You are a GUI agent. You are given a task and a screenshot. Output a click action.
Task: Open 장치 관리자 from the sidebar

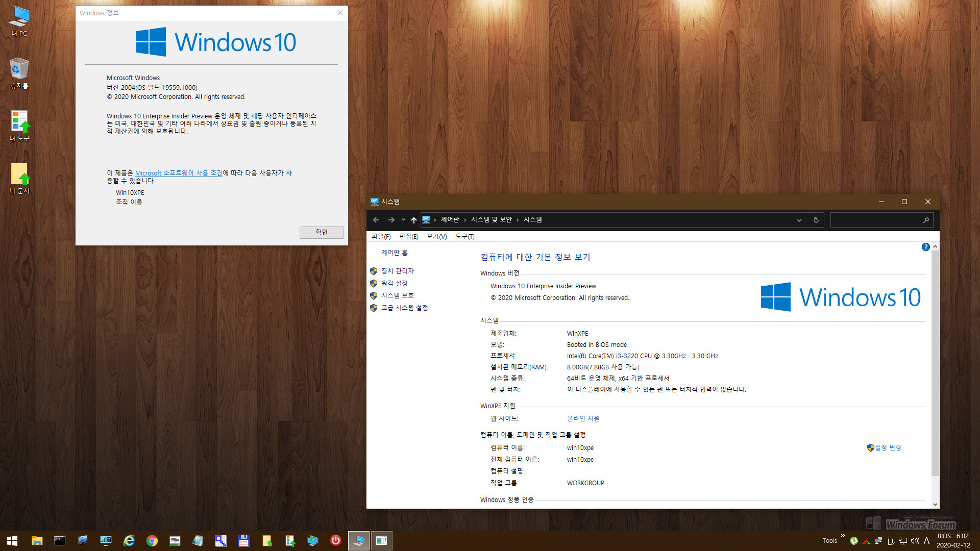coord(397,271)
